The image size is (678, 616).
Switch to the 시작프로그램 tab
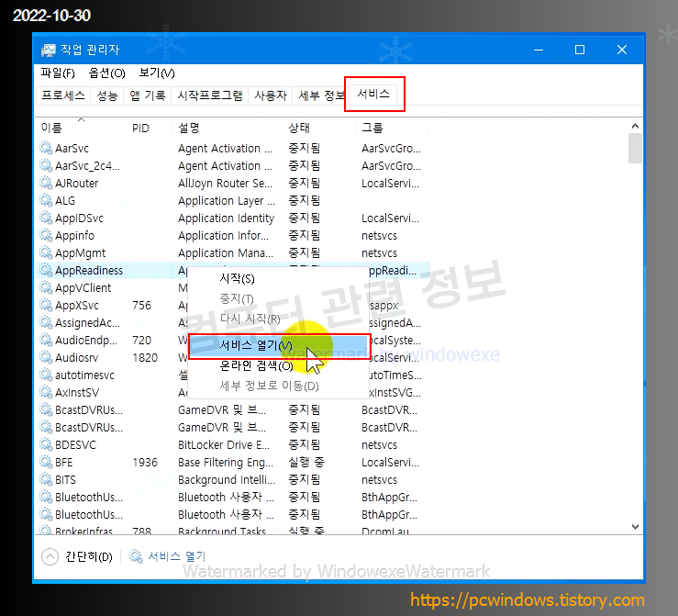click(210, 95)
